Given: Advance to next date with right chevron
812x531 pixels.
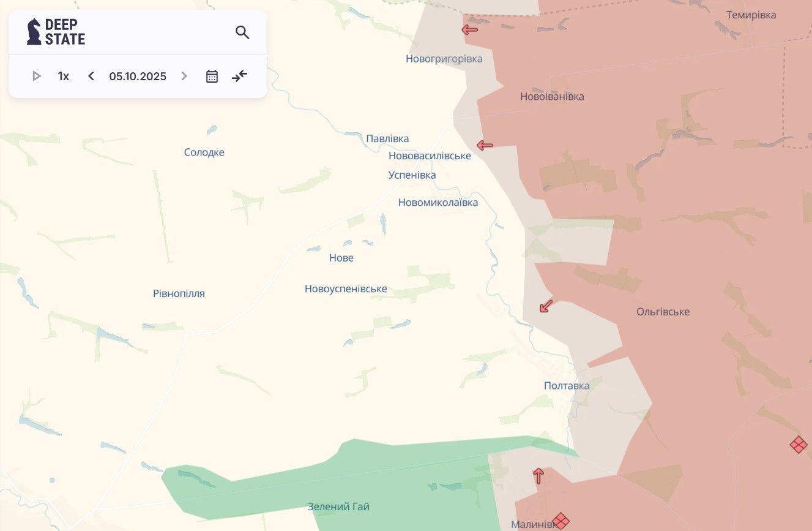Looking at the screenshot, I should click(x=184, y=77).
